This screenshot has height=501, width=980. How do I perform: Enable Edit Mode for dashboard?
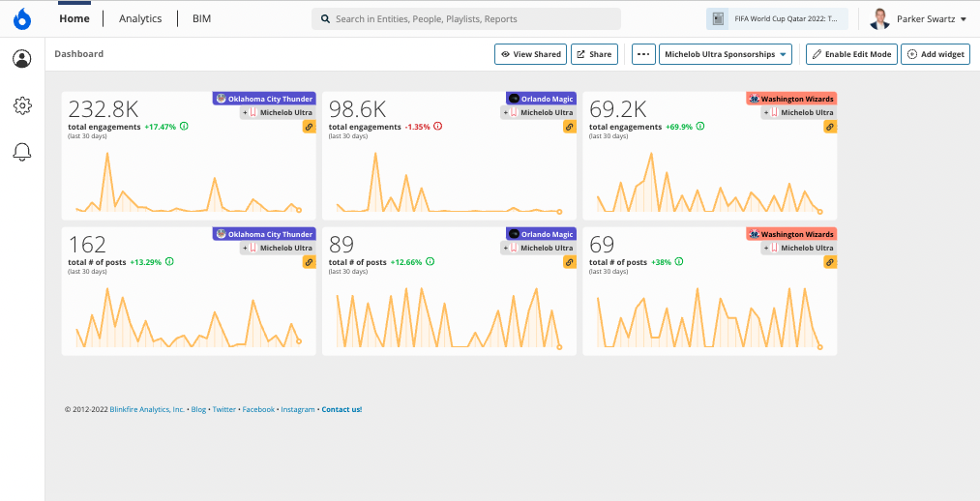click(x=852, y=54)
